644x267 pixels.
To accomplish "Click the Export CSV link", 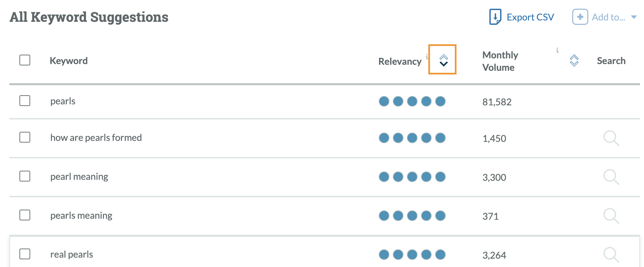I will [530, 17].
